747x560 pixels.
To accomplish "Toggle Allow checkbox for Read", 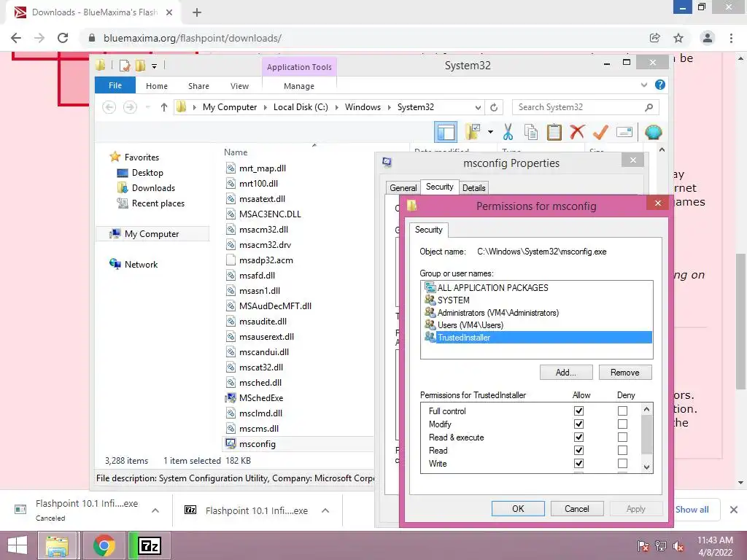I will (x=578, y=450).
